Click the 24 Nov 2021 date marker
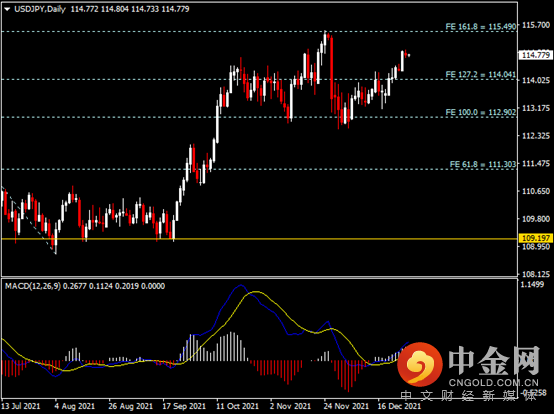Screen dimensions: 554x414 346,406
